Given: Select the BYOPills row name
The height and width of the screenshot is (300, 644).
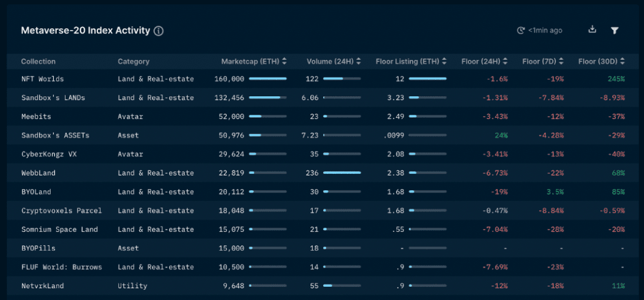Looking at the screenshot, I should point(38,248).
